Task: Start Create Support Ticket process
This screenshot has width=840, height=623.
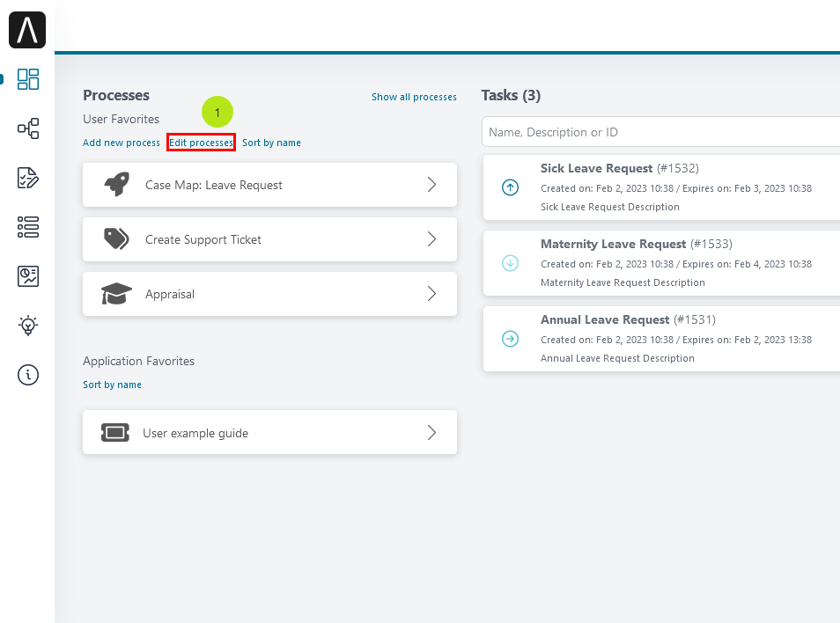Action: pos(269,239)
